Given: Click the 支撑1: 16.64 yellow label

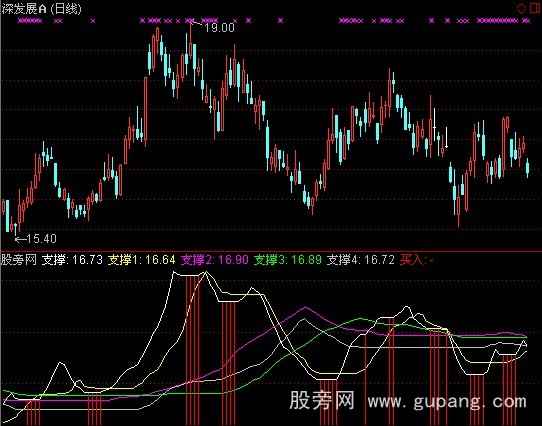Looking at the screenshot, I should click(141, 259).
